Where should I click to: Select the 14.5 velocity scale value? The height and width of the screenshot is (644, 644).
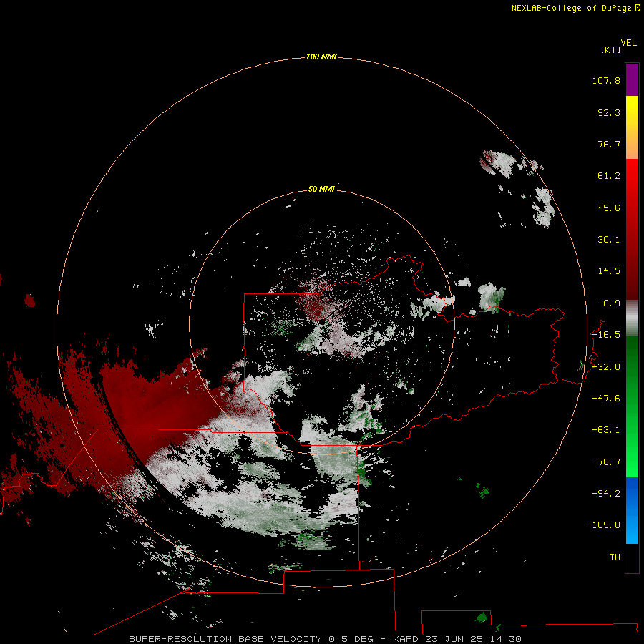click(x=609, y=271)
